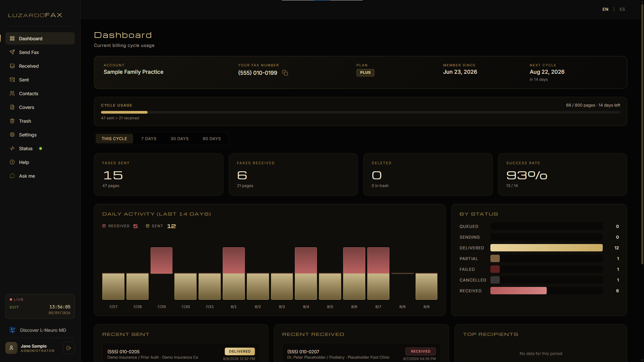Viewport: 644px width, 362px height.
Task: Click the PLUS plan badge
Action: 365,73
